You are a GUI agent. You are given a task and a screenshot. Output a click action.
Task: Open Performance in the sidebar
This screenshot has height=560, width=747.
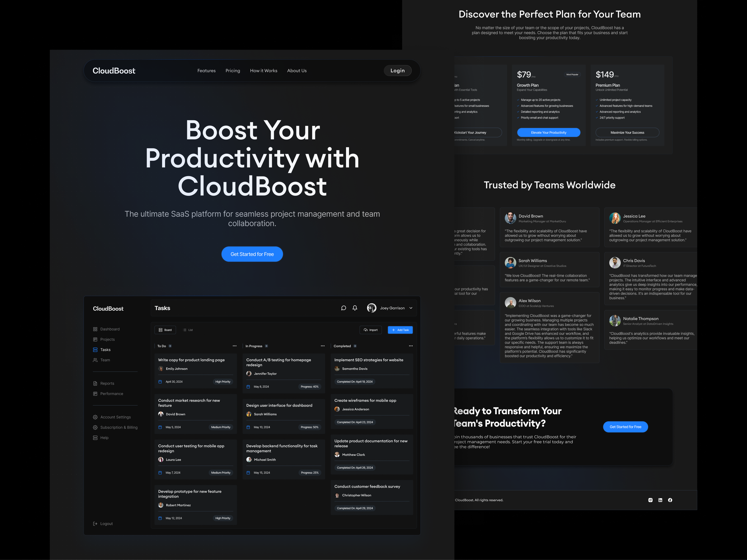click(108, 394)
